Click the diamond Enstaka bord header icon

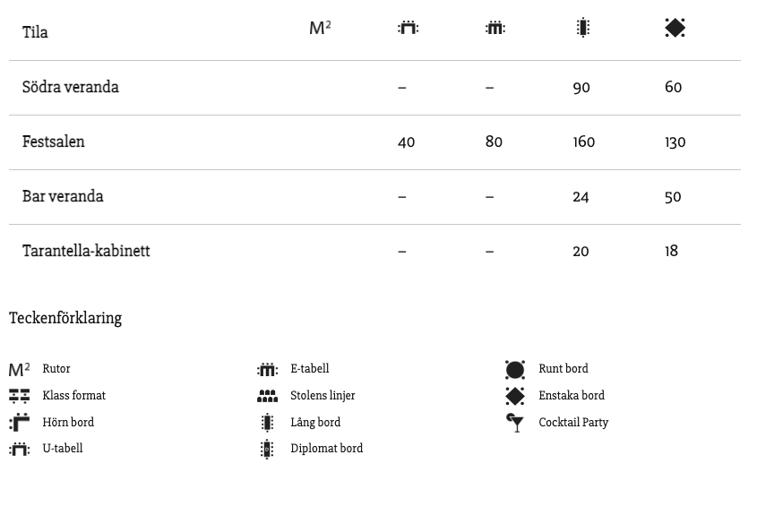click(675, 28)
